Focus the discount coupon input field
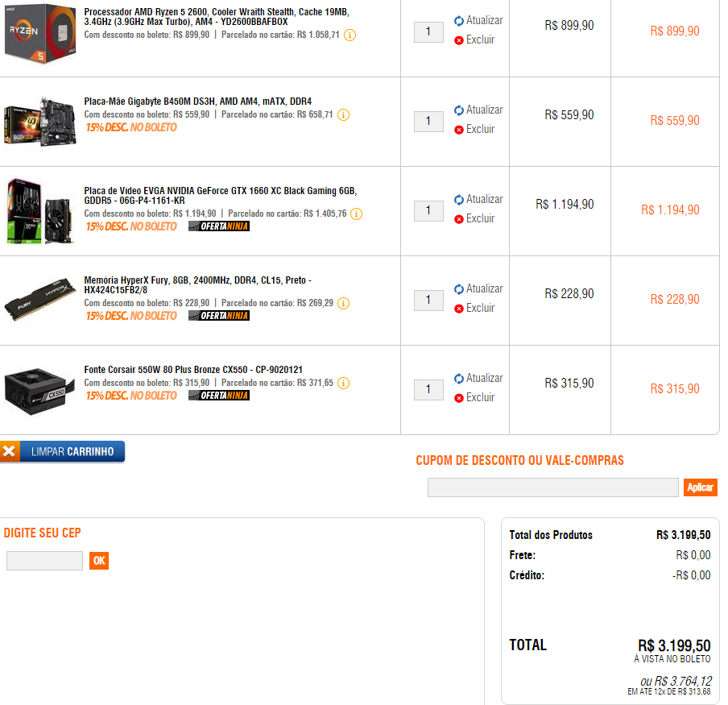The width and height of the screenshot is (728, 705). pyautogui.click(x=552, y=487)
